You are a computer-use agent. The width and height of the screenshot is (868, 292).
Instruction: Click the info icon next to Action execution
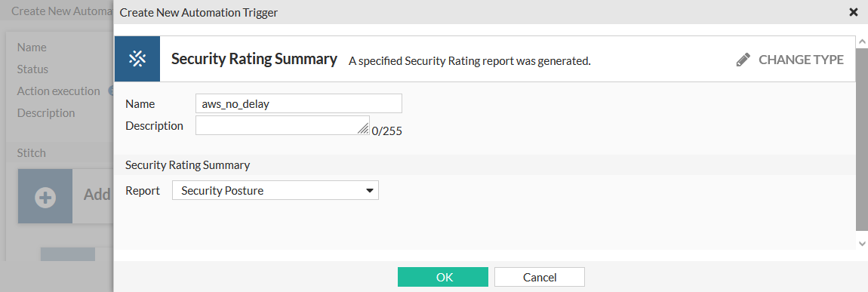point(110,91)
